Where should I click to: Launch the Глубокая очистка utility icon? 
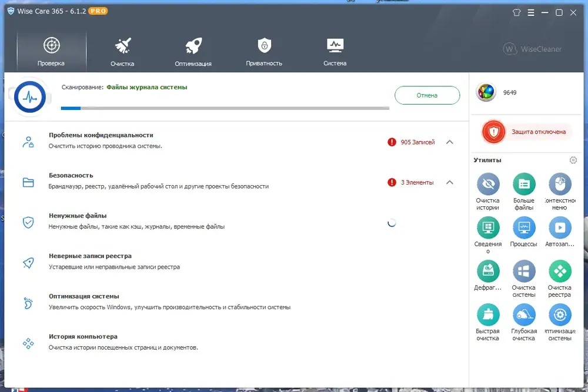(524, 314)
